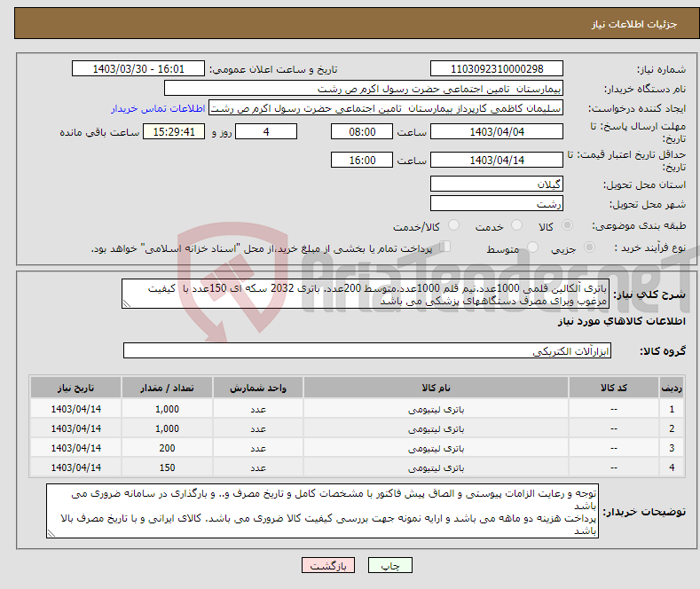Screen dimensions: 700x589
Task: Click the request creator name field
Action: 386,108
